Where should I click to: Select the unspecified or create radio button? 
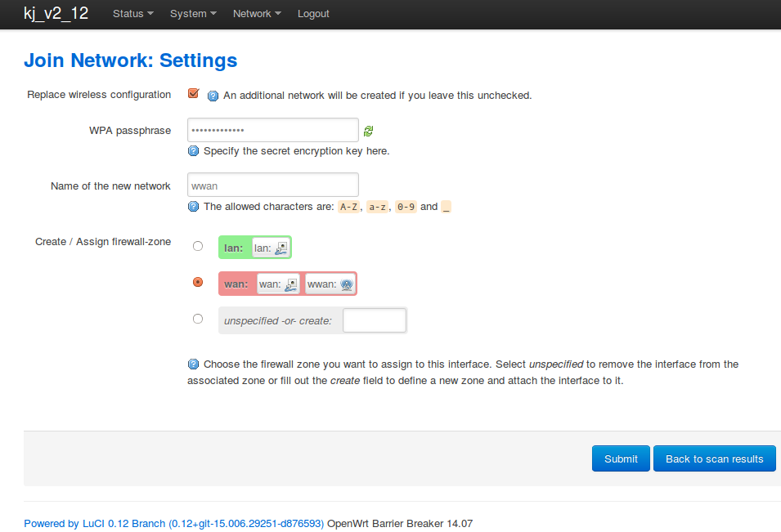pyautogui.click(x=198, y=319)
